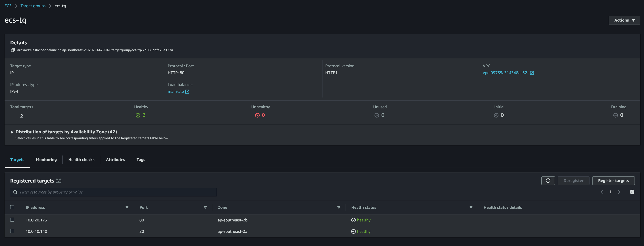Image resolution: width=644 pixels, height=246 pixels.
Task: Click main-alb external link icon
Action: [187, 92]
